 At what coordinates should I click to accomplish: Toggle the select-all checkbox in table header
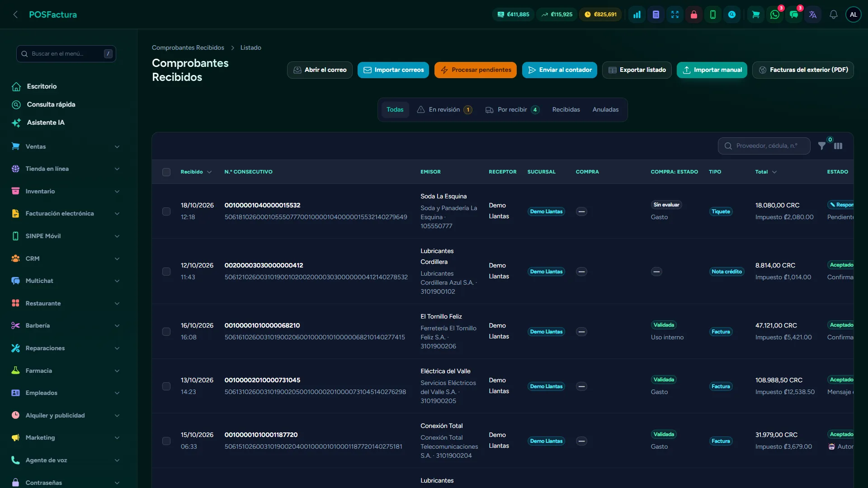[x=166, y=172]
